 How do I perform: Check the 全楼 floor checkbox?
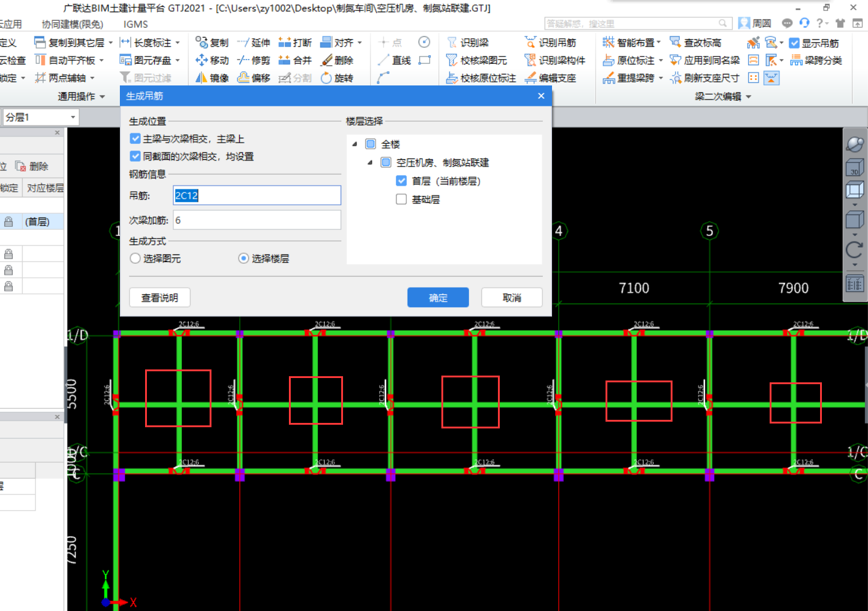click(x=371, y=144)
